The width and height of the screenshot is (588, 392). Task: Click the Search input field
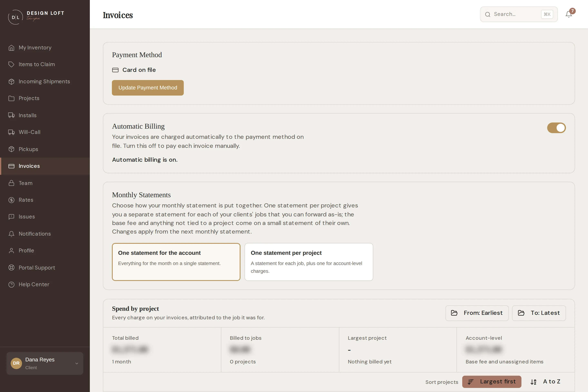[519, 14]
